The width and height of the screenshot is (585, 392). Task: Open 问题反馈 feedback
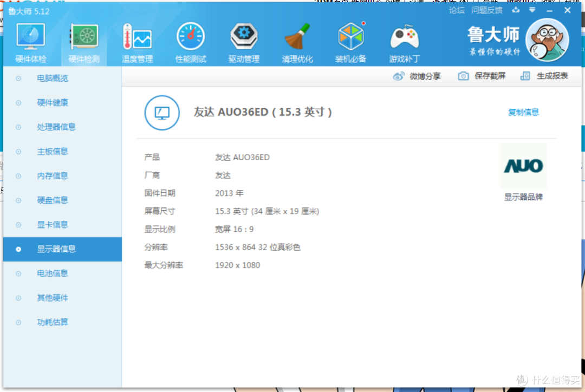click(x=486, y=10)
